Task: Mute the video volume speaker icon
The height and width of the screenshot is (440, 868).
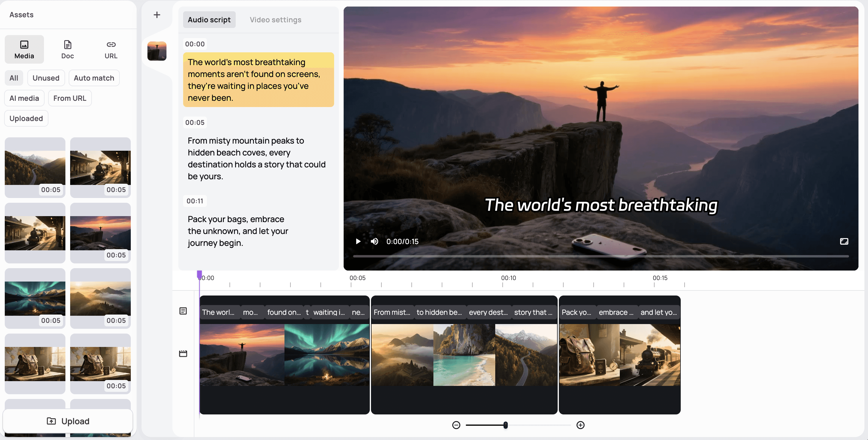Action: click(x=374, y=241)
